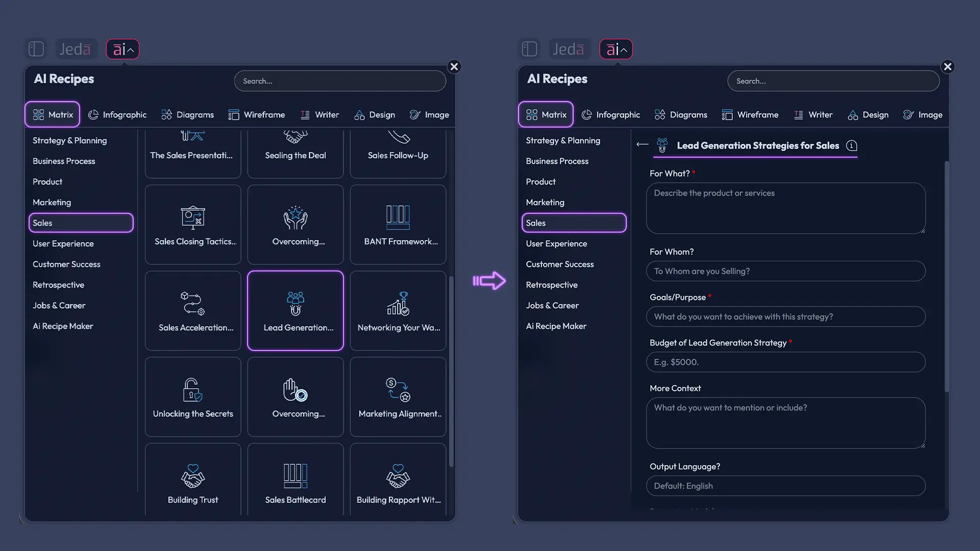The width and height of the screenshot is (980, 551).
Task: Toggle sidebar panel icon in right window
Action: coord(529,49)
